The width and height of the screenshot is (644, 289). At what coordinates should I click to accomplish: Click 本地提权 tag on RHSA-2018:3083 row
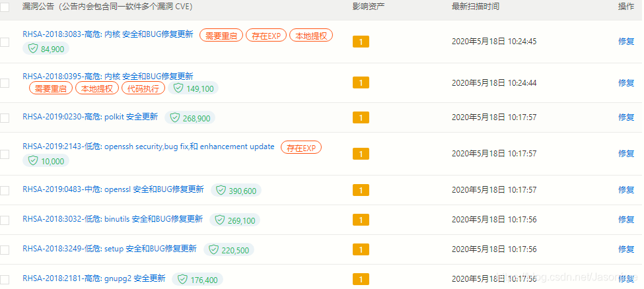tap(311, 36)
